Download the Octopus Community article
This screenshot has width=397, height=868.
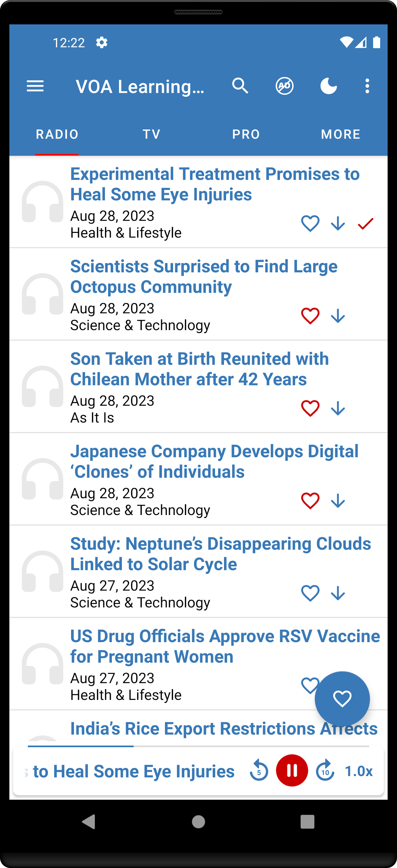(338, 316)
